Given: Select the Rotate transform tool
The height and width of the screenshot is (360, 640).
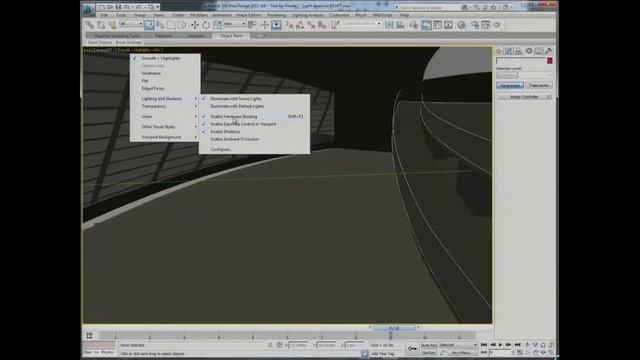Looking at the screenshot, I should click(206, 25).
